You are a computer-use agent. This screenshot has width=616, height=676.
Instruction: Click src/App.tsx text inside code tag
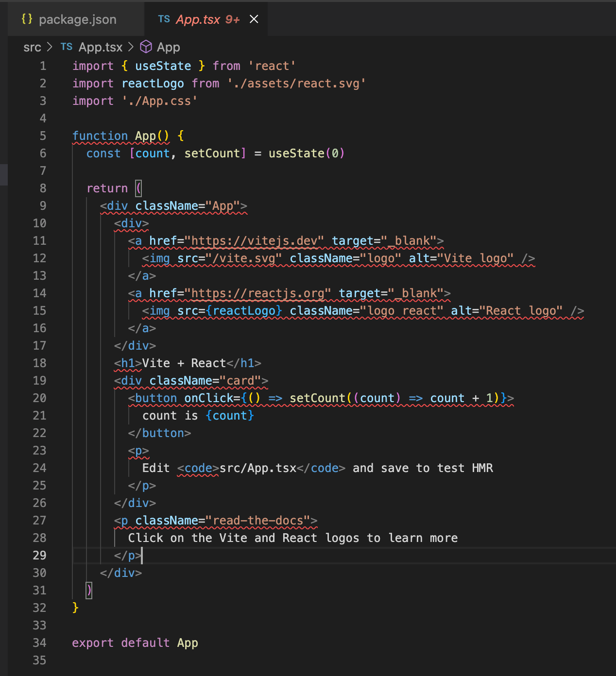click(x=258, y=468)
